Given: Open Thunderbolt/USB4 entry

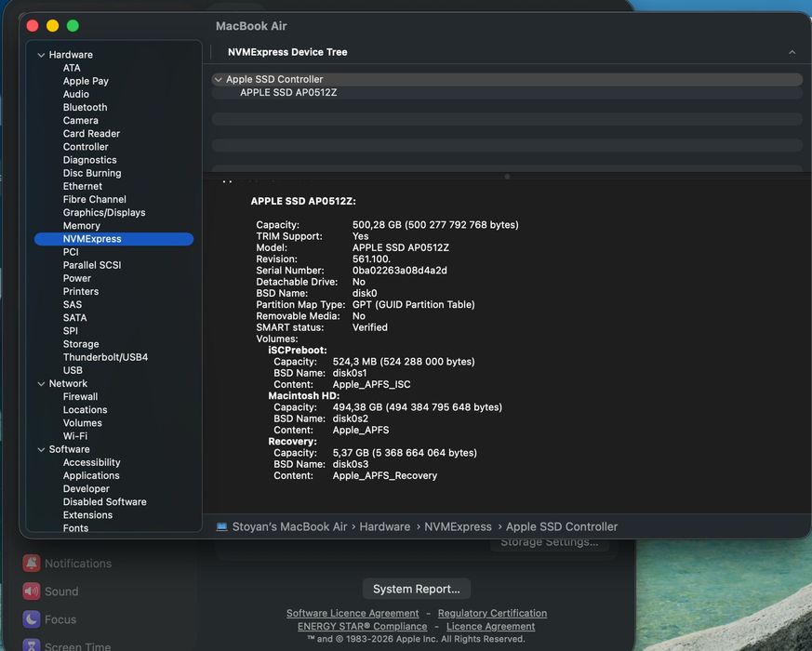Looking at the screenshot, I should pyautogui.click(x=105, y=357).
